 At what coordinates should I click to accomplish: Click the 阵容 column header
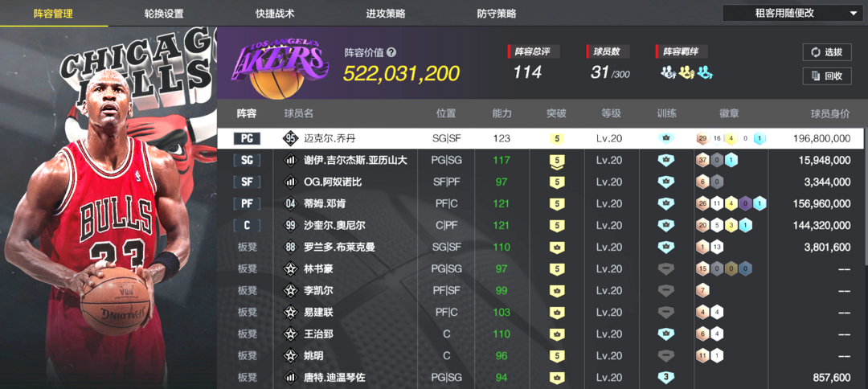247,113
